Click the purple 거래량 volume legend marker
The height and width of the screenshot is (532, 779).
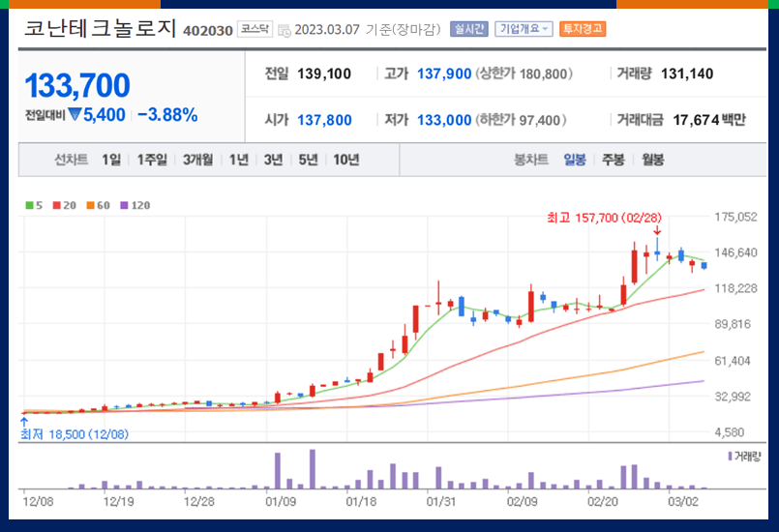click(730, 456)
